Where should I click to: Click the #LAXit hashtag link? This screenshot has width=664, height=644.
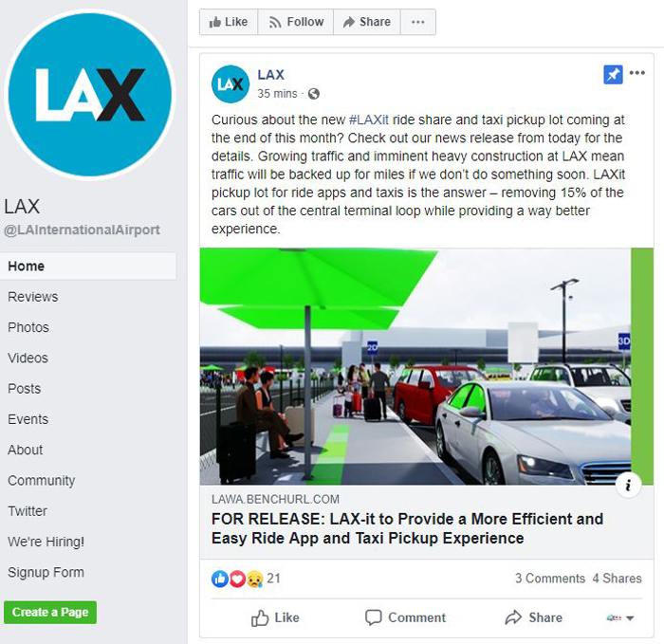click(x=368, y=120)
